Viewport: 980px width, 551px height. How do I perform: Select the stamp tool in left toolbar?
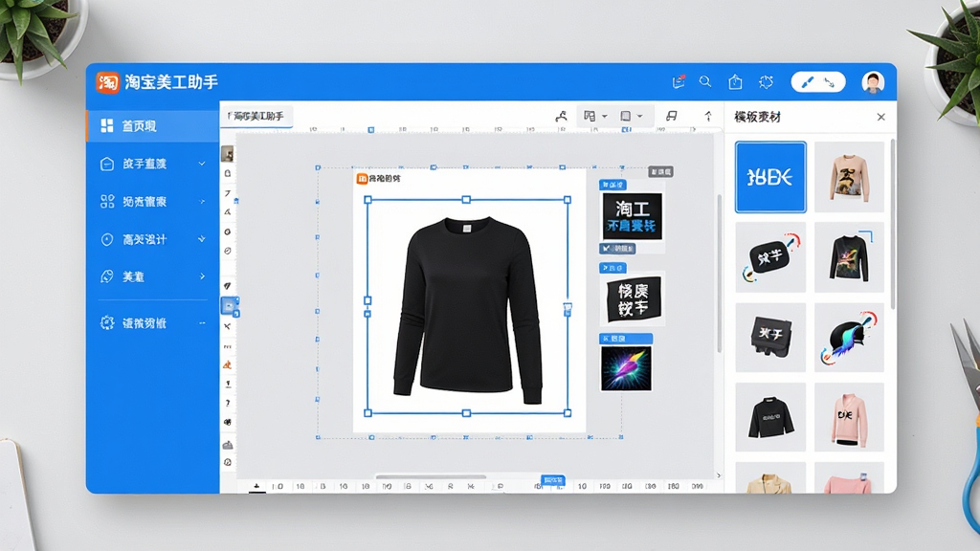pos(228,385)
